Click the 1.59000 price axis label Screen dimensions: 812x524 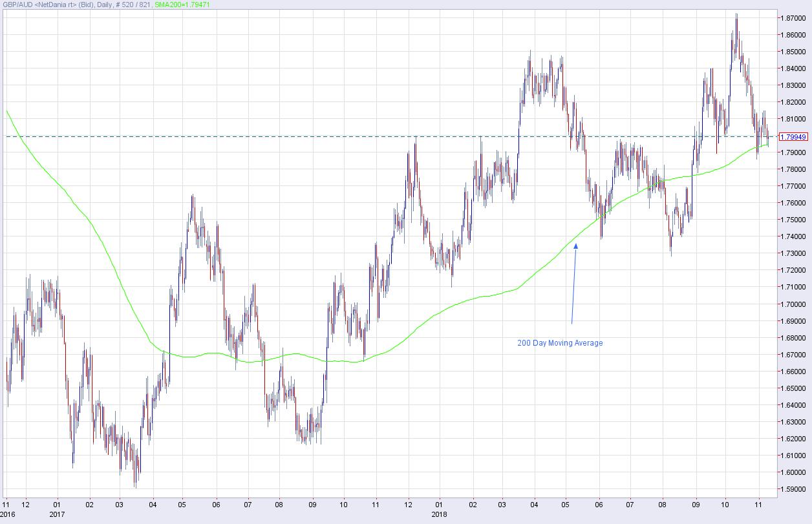tap(793, 489)
